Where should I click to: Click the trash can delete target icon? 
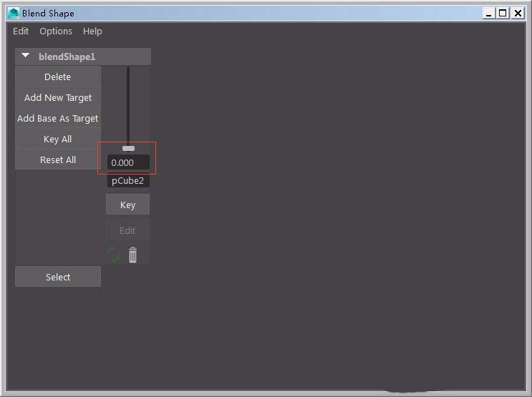[132, 255]
